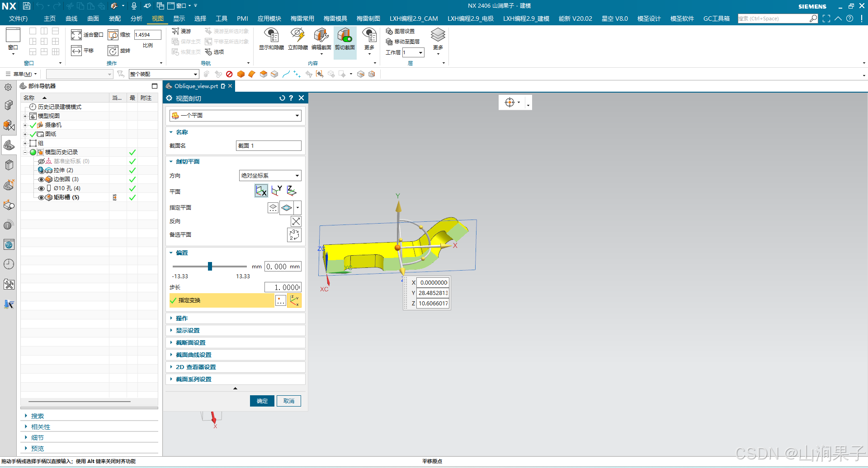868x468 pixels.
Task: Toggle visibility of 拉伸 (2) feature
Action: (x=41, y=170)
